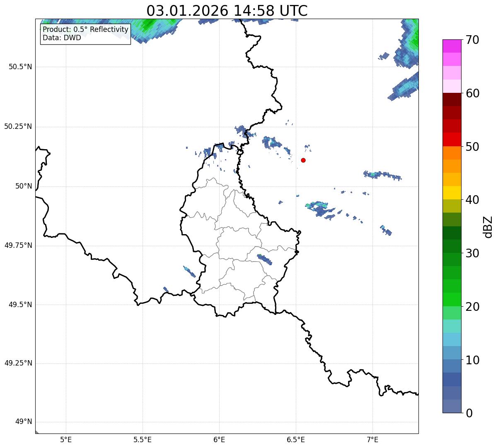Screen dimensions: 498x448
Task: Click the turquoise swatch between 15 and 20 dBZ
Action: click(x=452, y=326)
